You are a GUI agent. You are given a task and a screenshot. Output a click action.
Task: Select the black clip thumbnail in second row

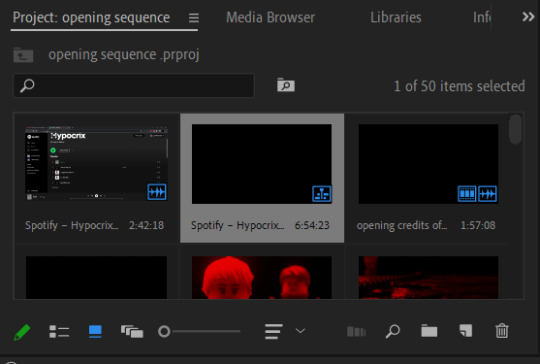96,277
